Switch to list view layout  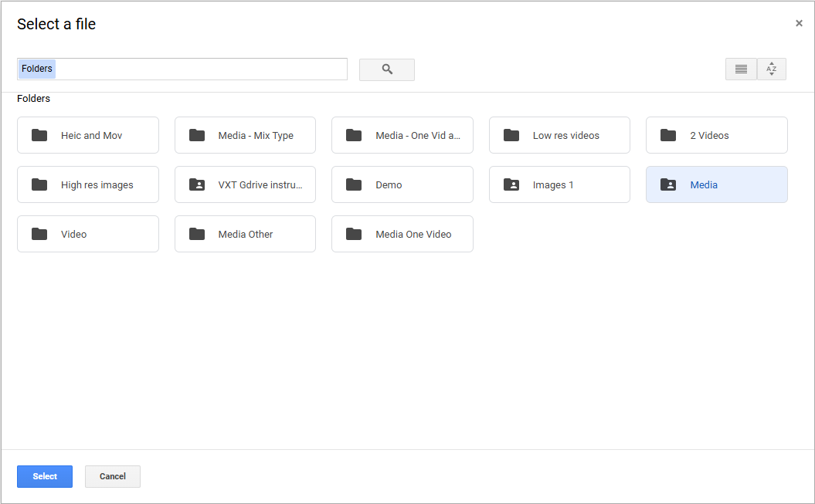(741, 69)
